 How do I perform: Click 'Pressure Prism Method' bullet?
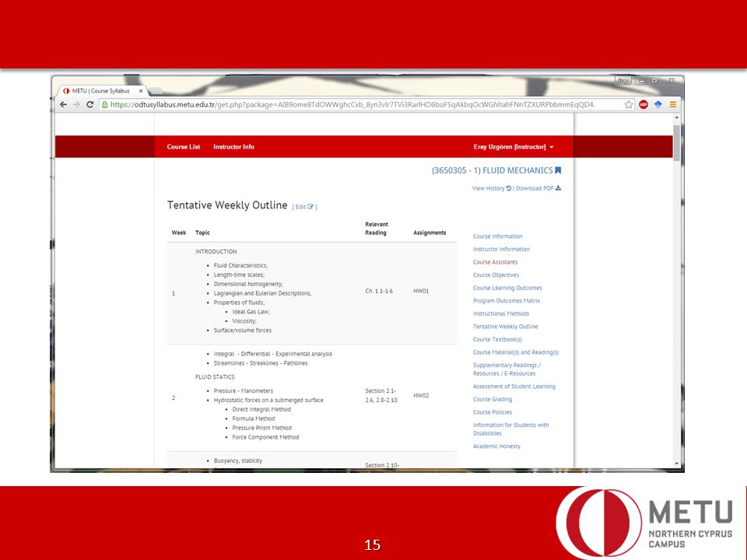click(261, 428)
